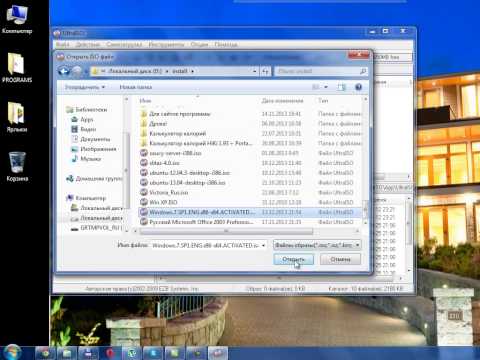The image size is (480, 360).
Task: Select Библиотеки in the navigation pane
Action: point(91,109)
